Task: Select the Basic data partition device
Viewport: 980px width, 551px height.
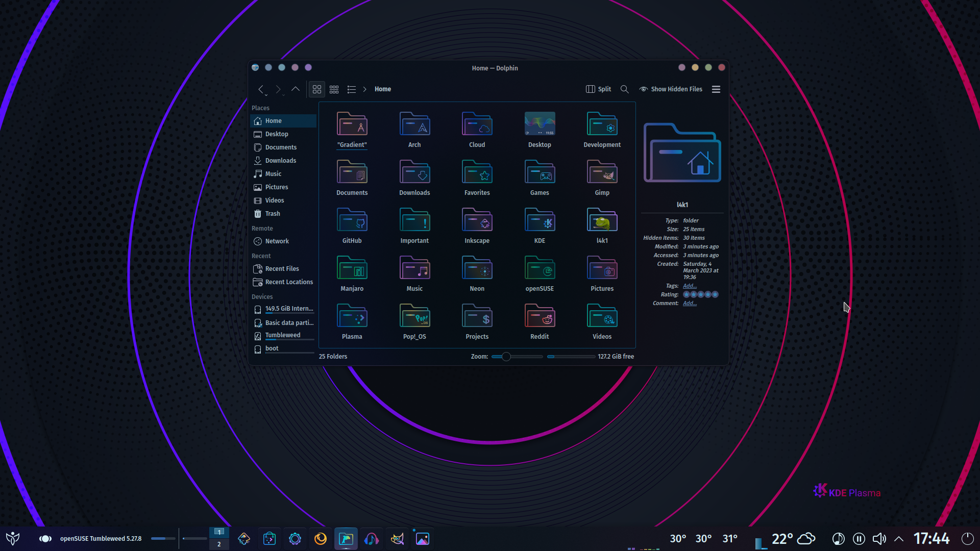Action: coord(283,323)
